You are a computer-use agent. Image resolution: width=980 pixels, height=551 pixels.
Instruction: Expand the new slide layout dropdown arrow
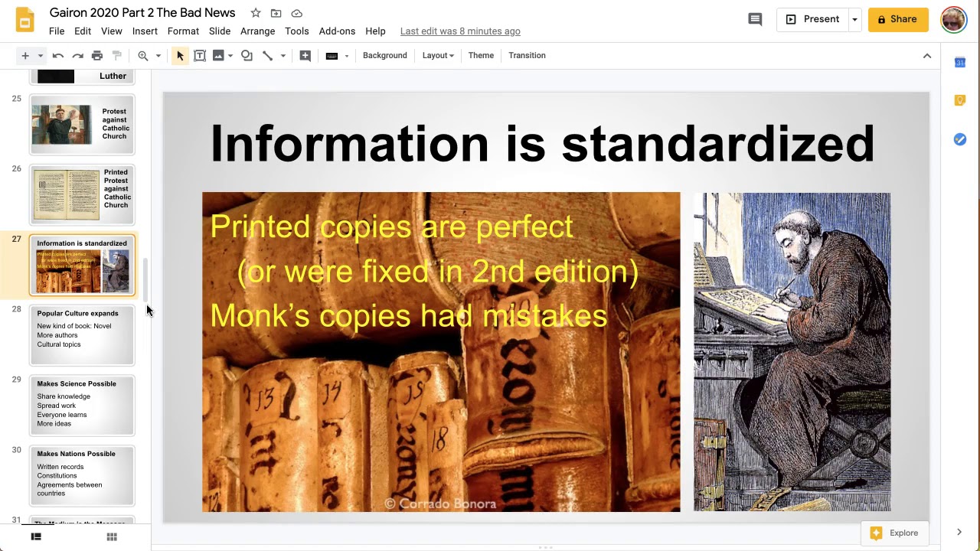pos(40,55)
